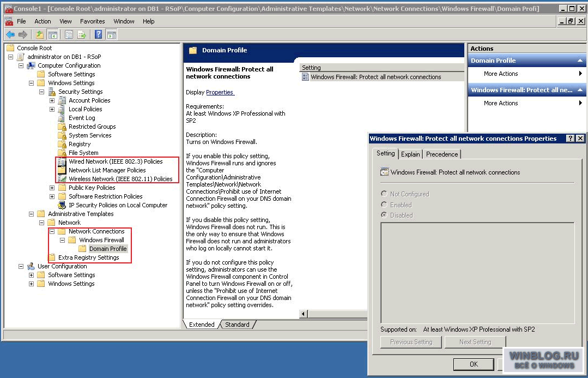588x378 pixels.
Task: Collapse Windows Settings under Computer Configuration
Action: click(32, 83)
